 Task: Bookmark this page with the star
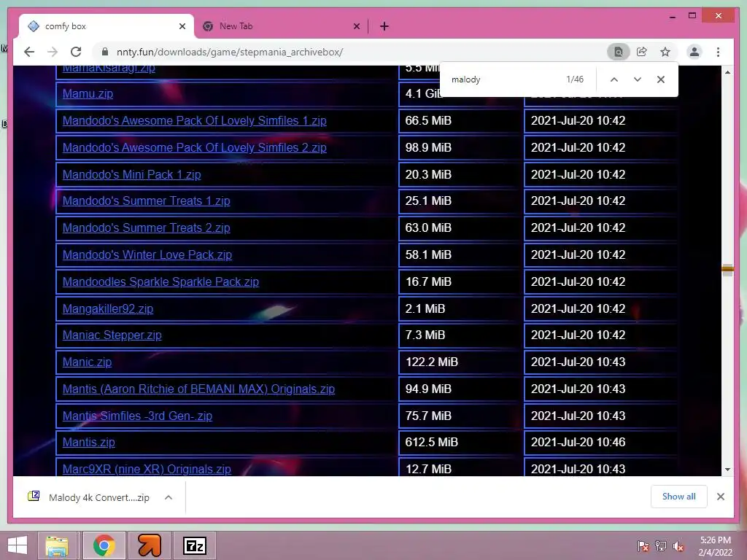665,52
